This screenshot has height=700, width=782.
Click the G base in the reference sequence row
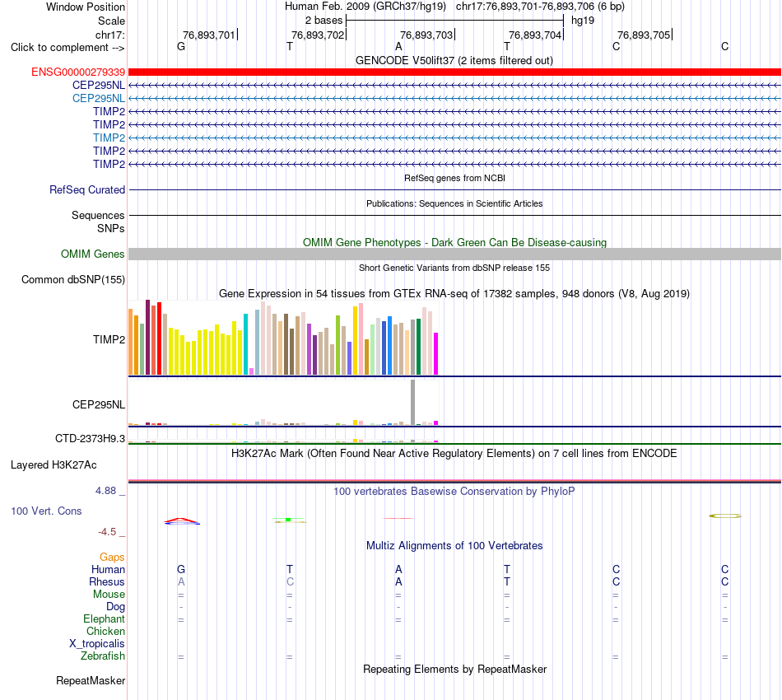coord(181,46)
